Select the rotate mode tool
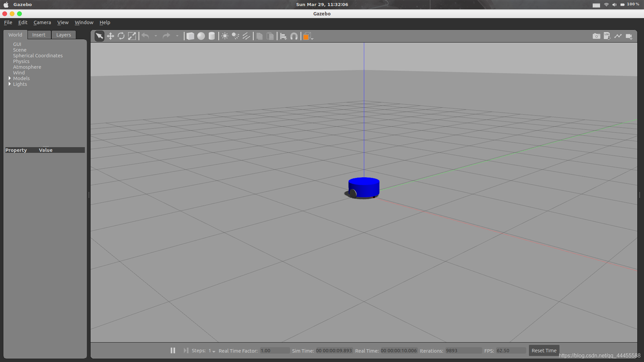 tap(121, 36)
